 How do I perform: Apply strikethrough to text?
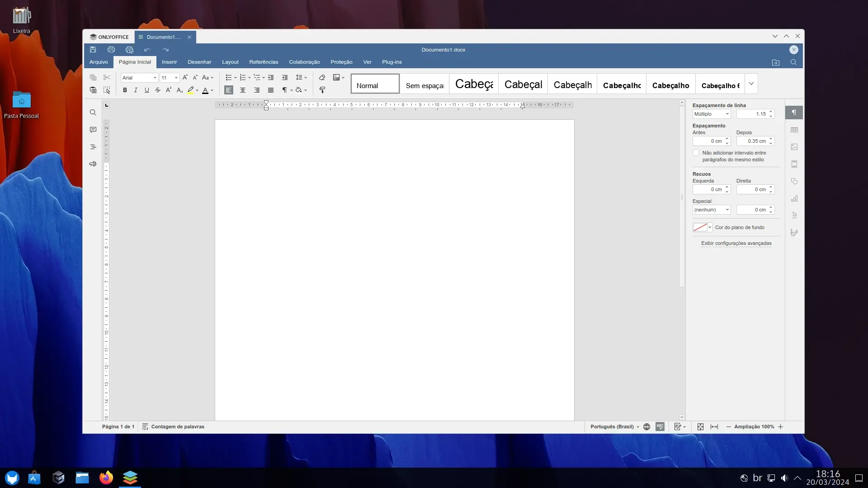pos(158,90)
